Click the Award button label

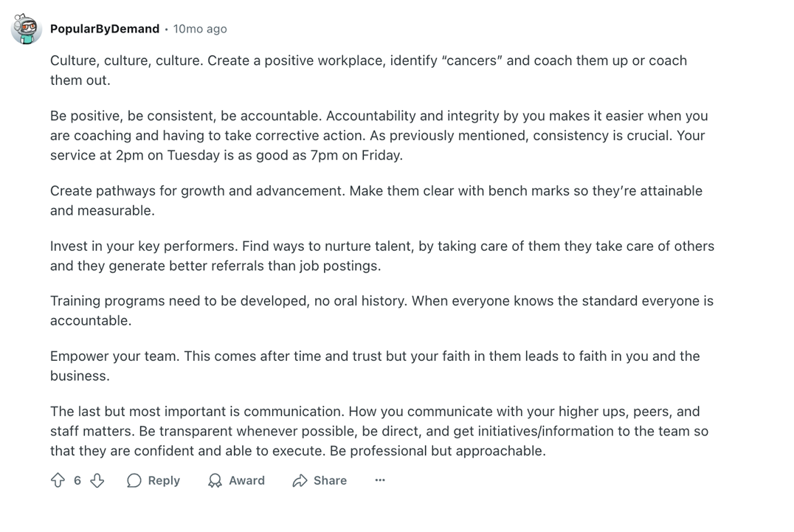pyautogui.click(x=246, y=480)
